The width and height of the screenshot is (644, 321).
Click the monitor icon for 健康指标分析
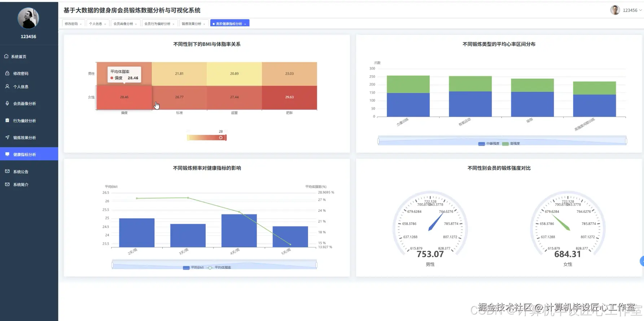7,154
